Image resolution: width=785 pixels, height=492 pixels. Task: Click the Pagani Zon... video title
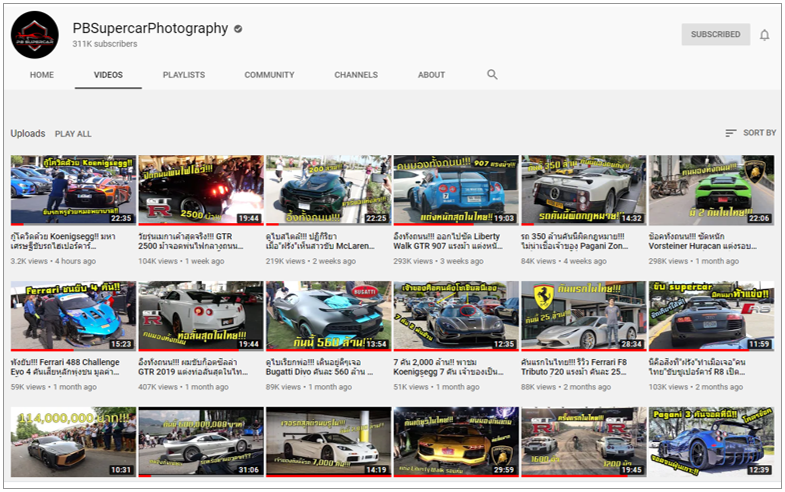[575, 241]
